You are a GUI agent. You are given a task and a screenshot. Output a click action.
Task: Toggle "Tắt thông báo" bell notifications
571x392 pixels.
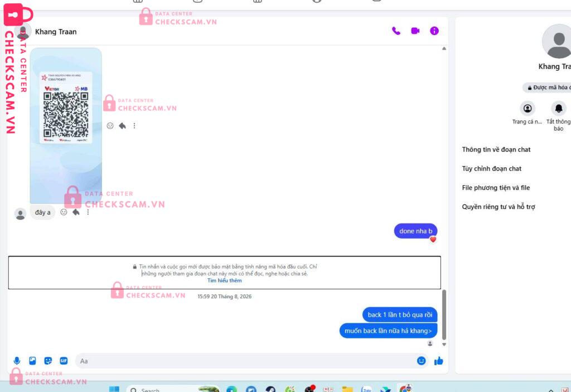click(x=558, y=108)
